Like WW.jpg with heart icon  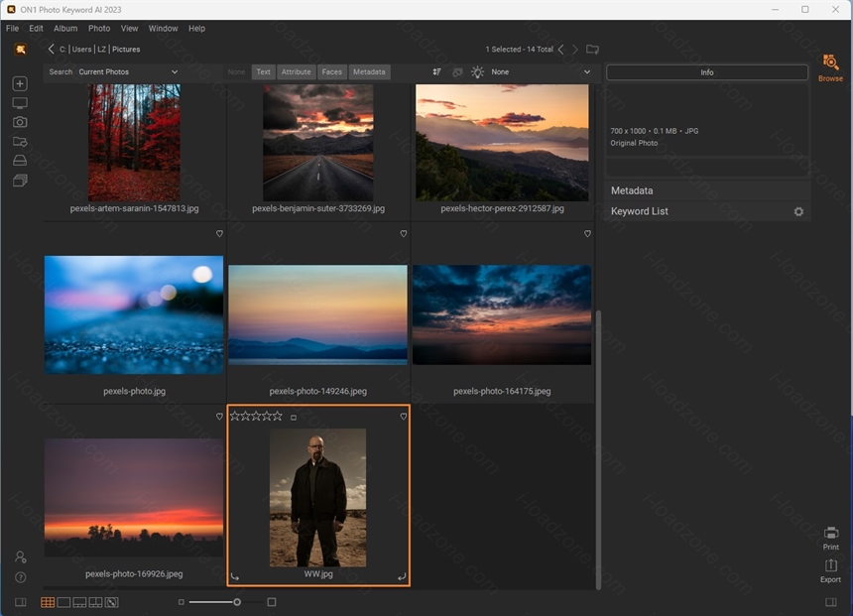(403, 417)
